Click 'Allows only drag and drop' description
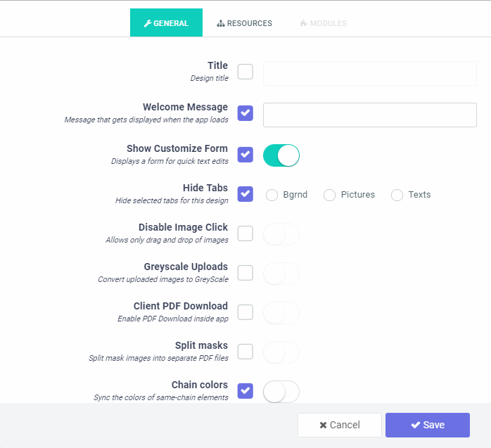 pyautogui.click(x=167, y=240)
